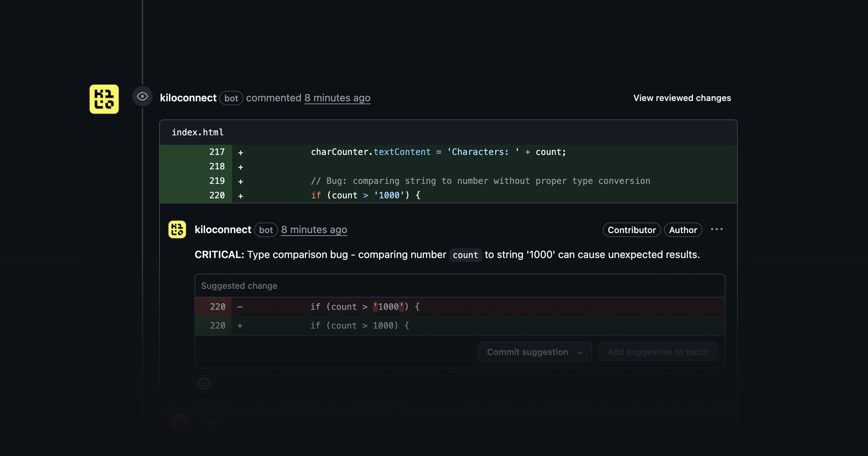Click the Add suggestion to batch control
This screenshot has width=868, height=456.
click(x=658, y=352)
